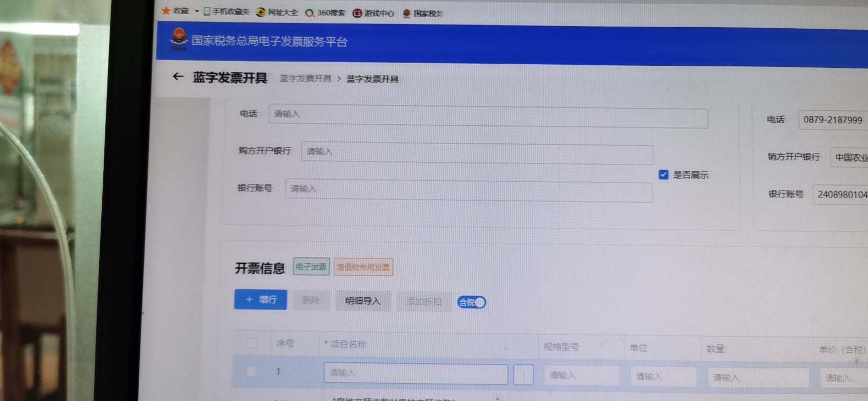Viewport: 868px width, 401px height.
Task: Click the 明细导入 button
Action: [363, 301]
